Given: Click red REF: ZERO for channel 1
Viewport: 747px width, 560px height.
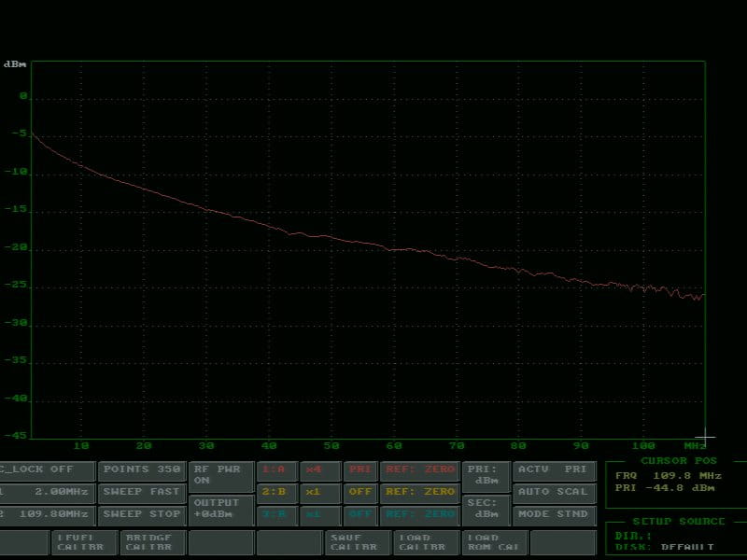Looking at the screenshot, I should point(419,469).
